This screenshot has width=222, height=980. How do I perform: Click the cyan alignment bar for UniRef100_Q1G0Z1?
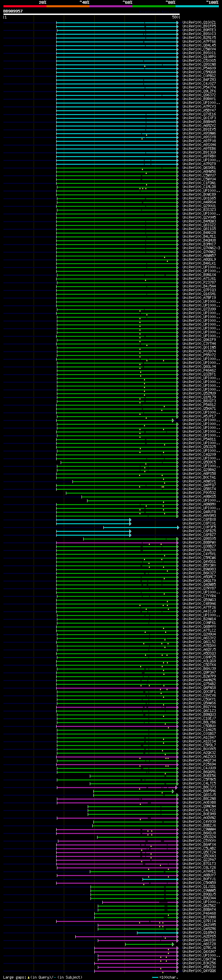click(x=117, y=23)
